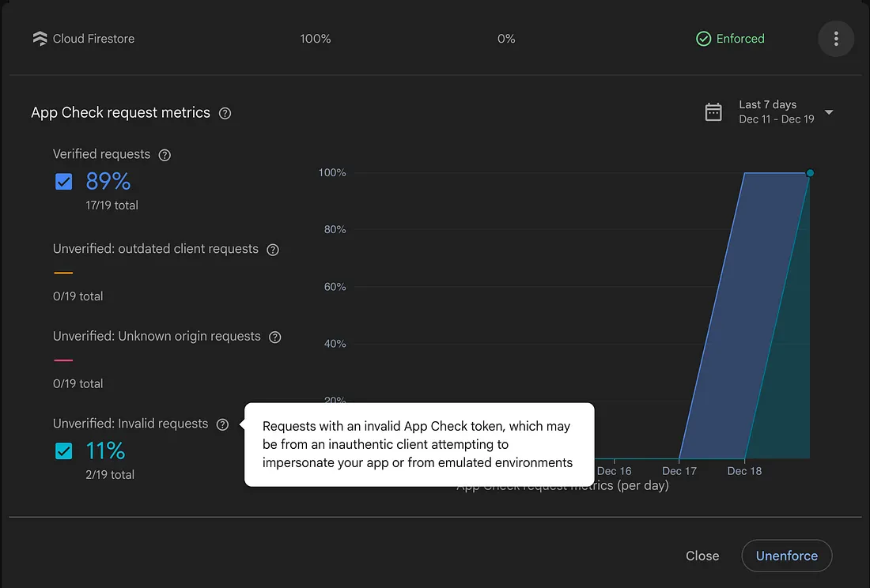Click the 40% y-axis label

coord(335,344)
